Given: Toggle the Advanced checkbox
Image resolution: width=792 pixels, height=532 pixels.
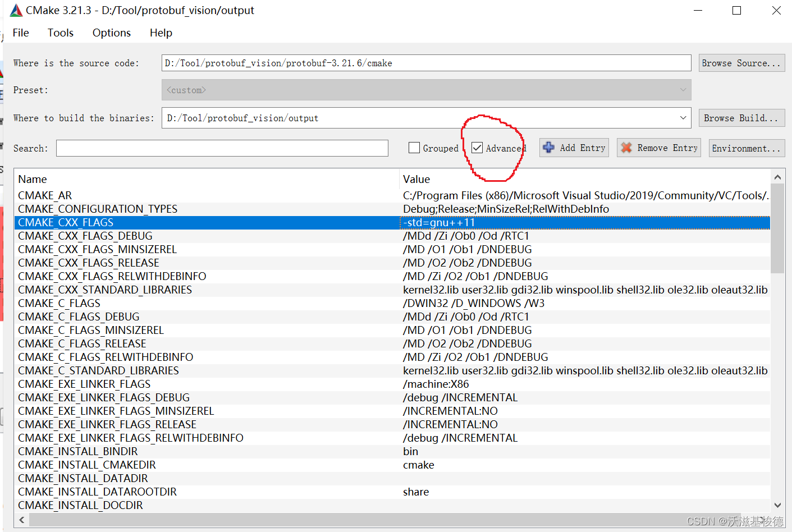Looking at the screenshot, I should (x=477, y=148).
